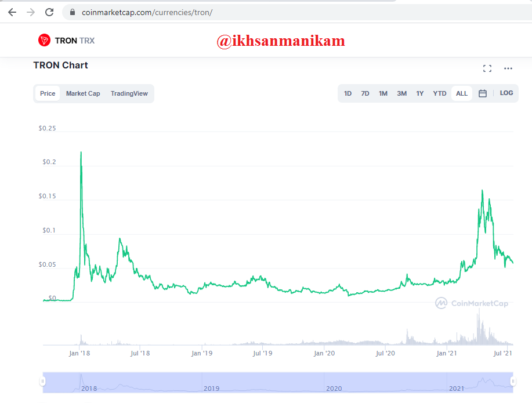Open the calendar date range picker
Viewport: 532px width, 403px height.
click(483, 93)
